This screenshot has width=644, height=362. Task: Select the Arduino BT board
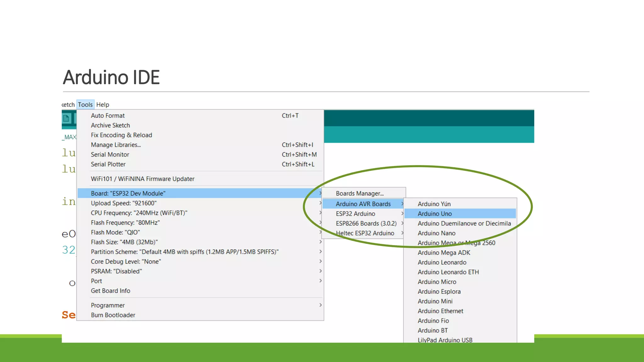tap(460, 331)
